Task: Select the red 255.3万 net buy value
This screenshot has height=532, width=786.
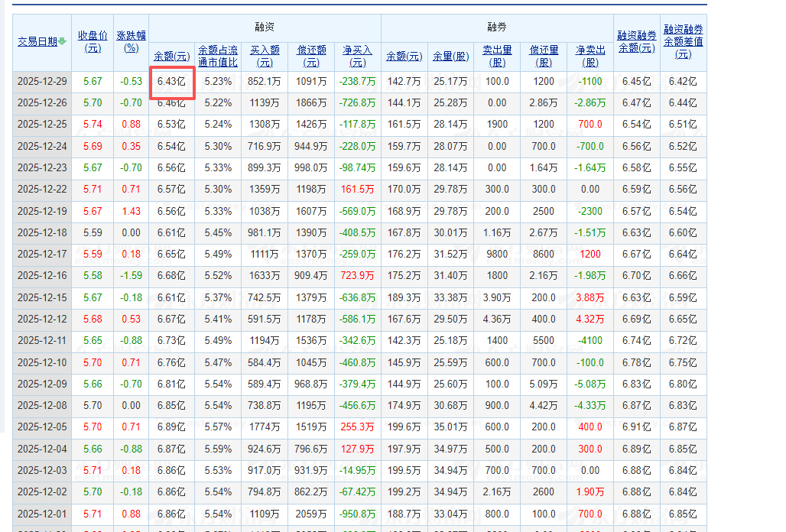Action: click(x=357, y=428)
